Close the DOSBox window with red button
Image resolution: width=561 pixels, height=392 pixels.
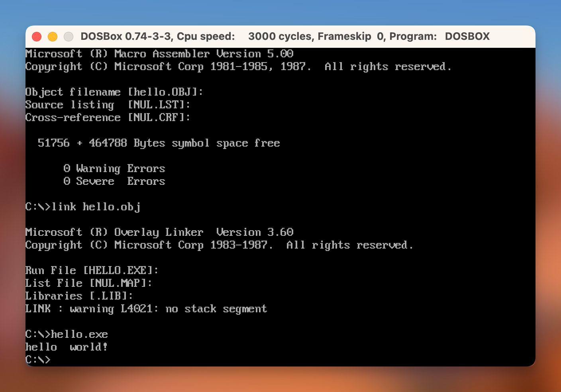click(x=37, y=37)
